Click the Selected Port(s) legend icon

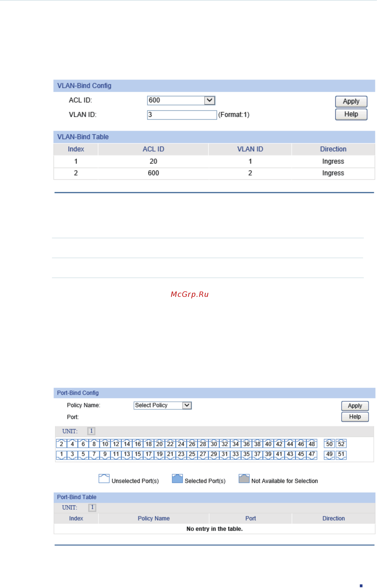pyautogui.click(x=177, y=478)
